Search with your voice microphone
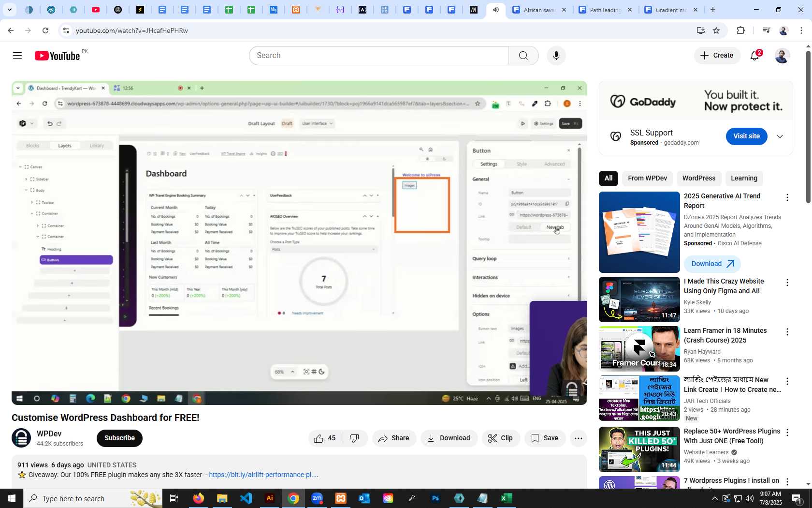Screen dimensions: 812x508 pyautogui.click(x=556, y=56)
